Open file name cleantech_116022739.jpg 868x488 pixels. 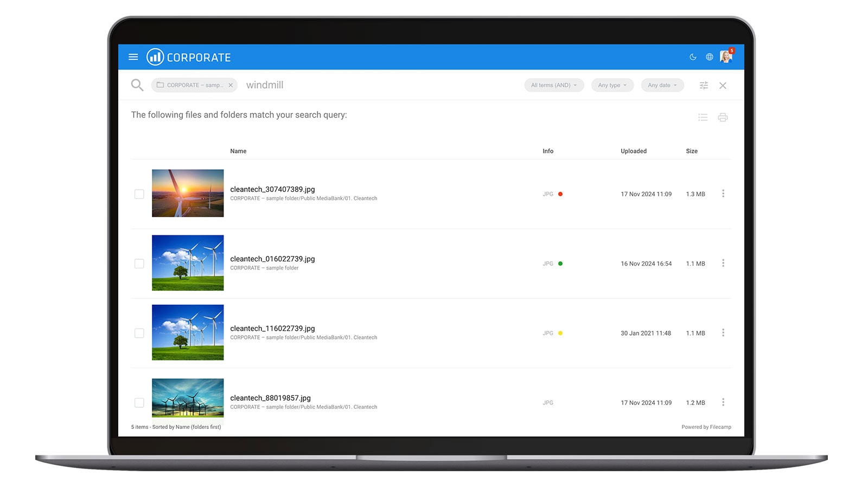(272, 328)
